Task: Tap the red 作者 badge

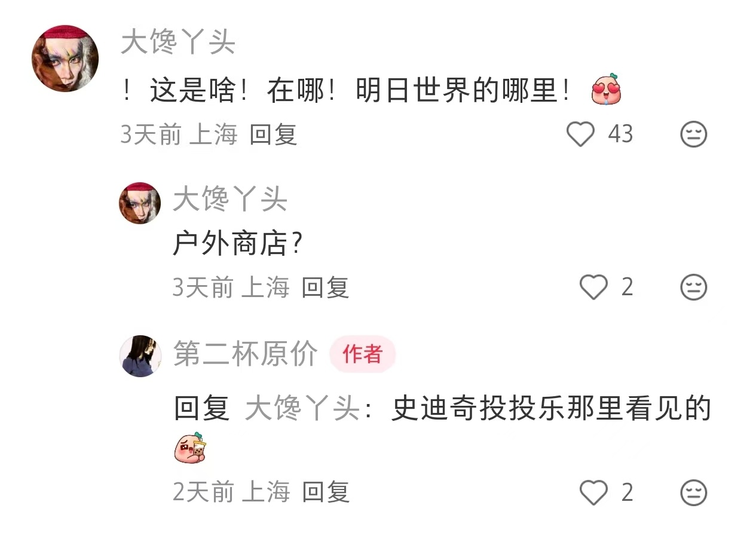Action: click(362, 354)
